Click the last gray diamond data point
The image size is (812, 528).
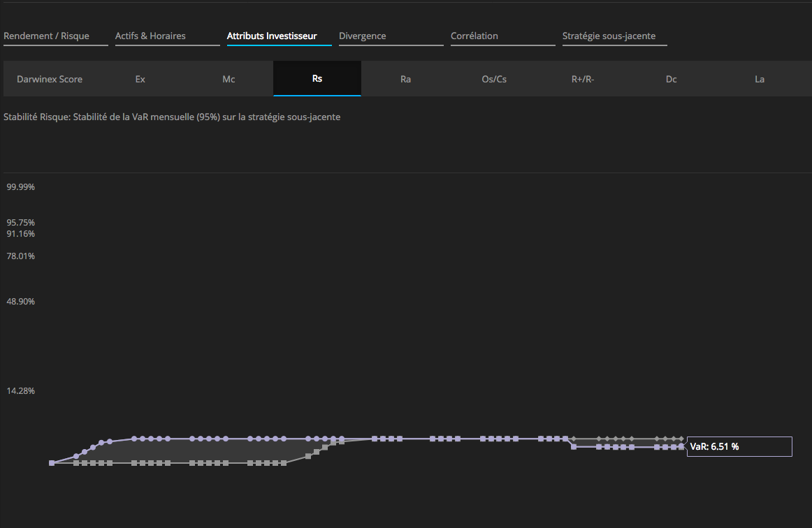tap(681, 439)
